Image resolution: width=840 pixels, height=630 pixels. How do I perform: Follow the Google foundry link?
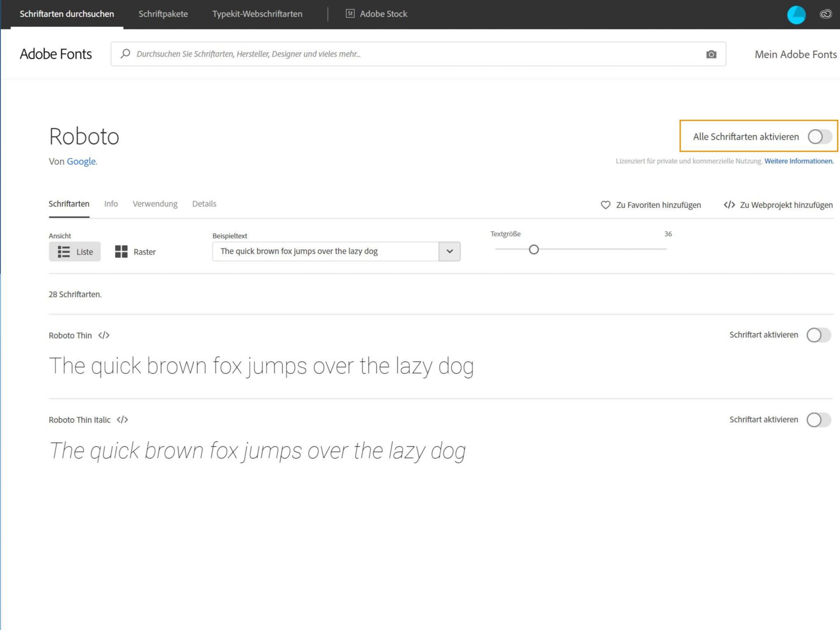(81, 162)
